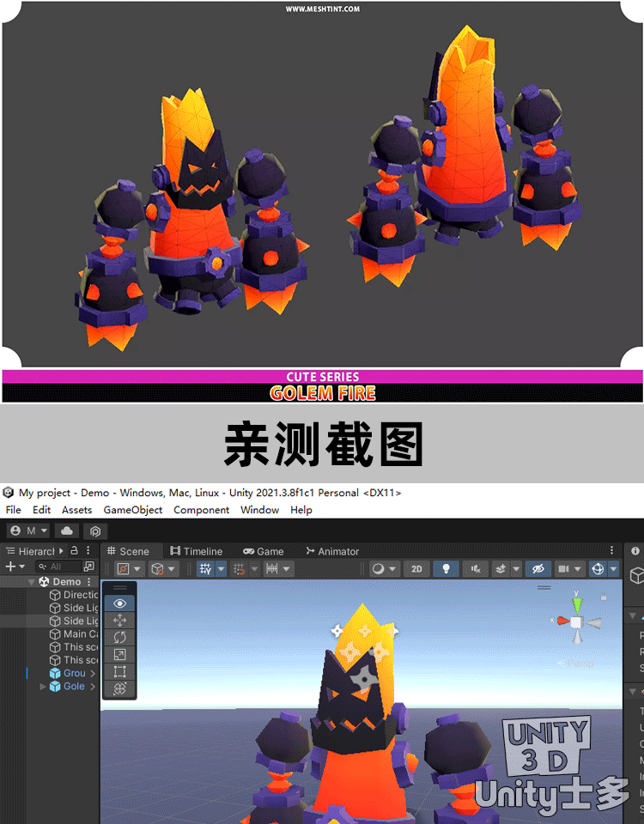Select the Move tool in scene overlay
This screenshot has height=824, width=644.
[119, 620]
